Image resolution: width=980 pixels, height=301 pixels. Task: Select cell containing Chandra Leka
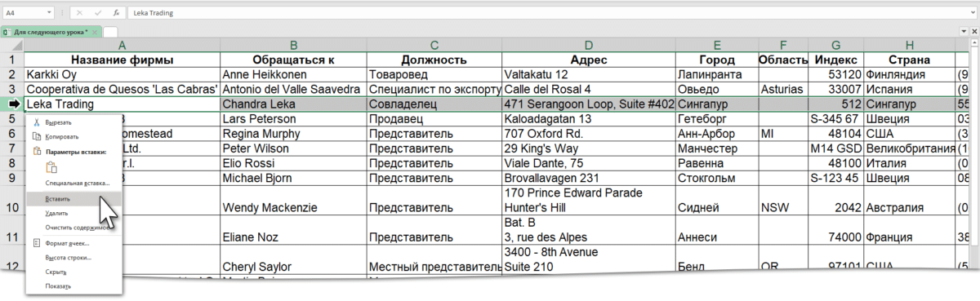(293, 104)
